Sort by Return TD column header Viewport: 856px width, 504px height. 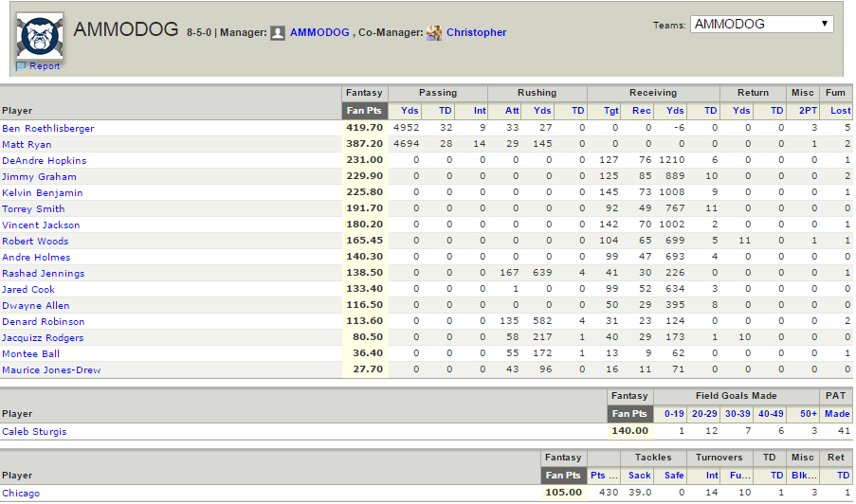(777, 111)
